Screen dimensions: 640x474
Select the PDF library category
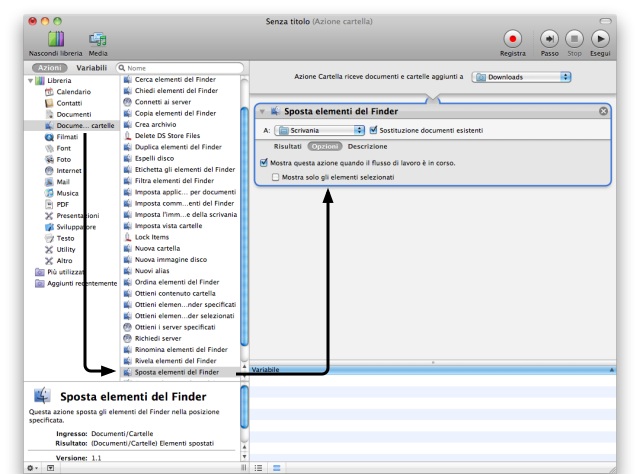[x=62, y=205]
